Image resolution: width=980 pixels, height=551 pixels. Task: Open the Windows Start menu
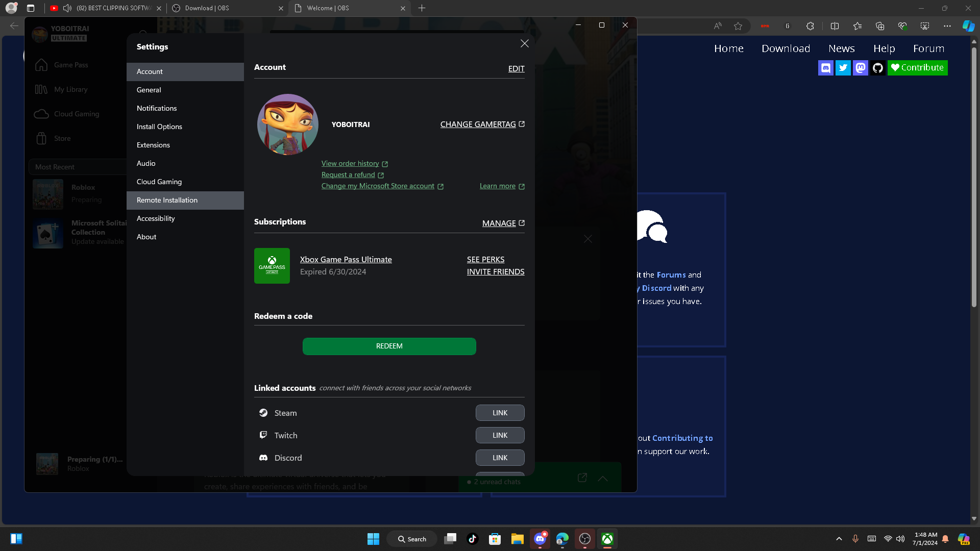click(373, 539)
